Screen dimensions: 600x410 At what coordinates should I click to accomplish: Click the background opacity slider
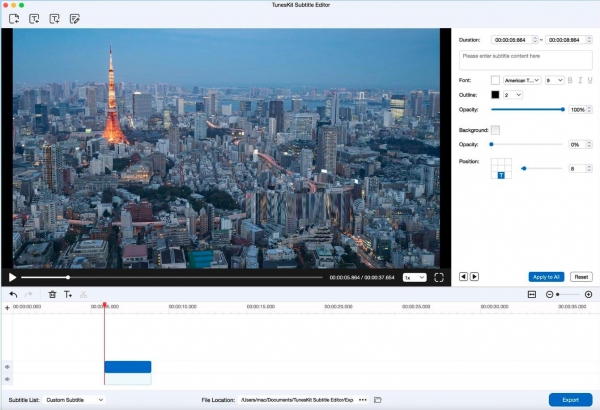click(527, 144)
